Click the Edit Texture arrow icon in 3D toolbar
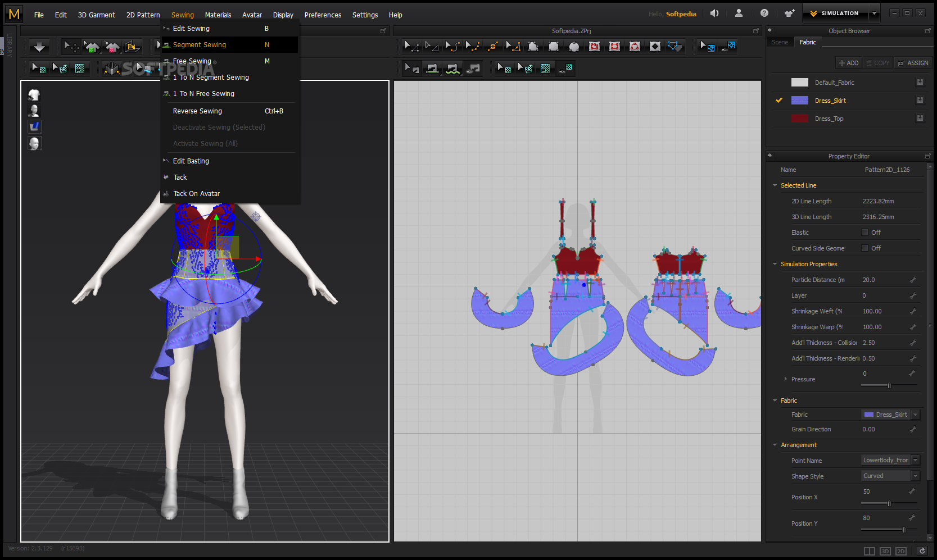This screenshot has width=937, height=560. pos(39,69)
